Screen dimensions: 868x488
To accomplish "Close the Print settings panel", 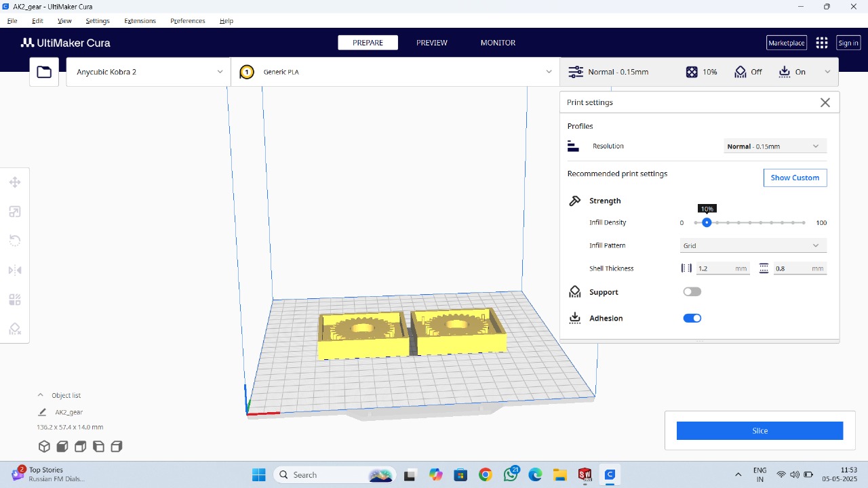I will point(825,102).
